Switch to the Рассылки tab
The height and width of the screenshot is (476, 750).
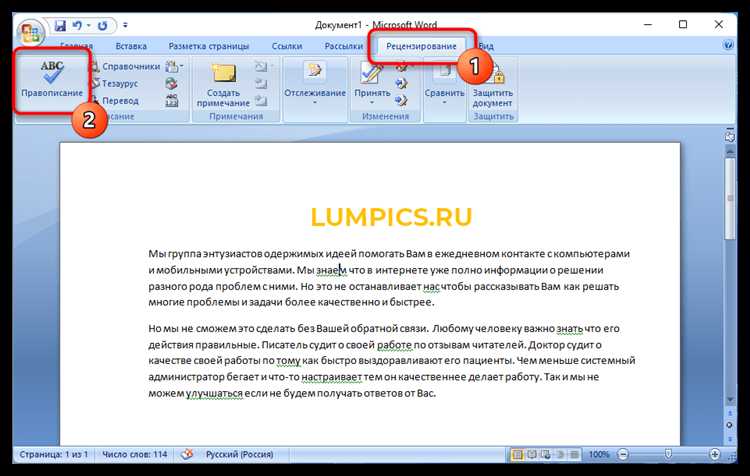(343, 46)
